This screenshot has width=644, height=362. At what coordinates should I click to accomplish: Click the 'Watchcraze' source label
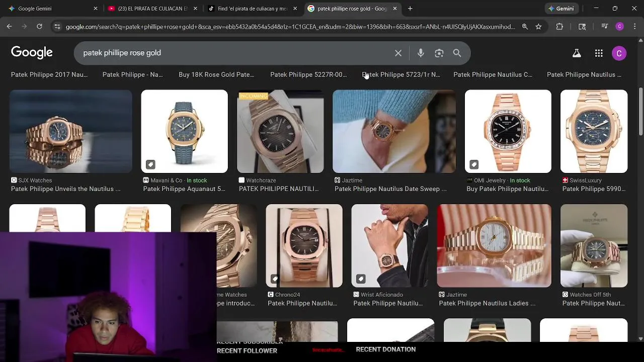(262, 180)
